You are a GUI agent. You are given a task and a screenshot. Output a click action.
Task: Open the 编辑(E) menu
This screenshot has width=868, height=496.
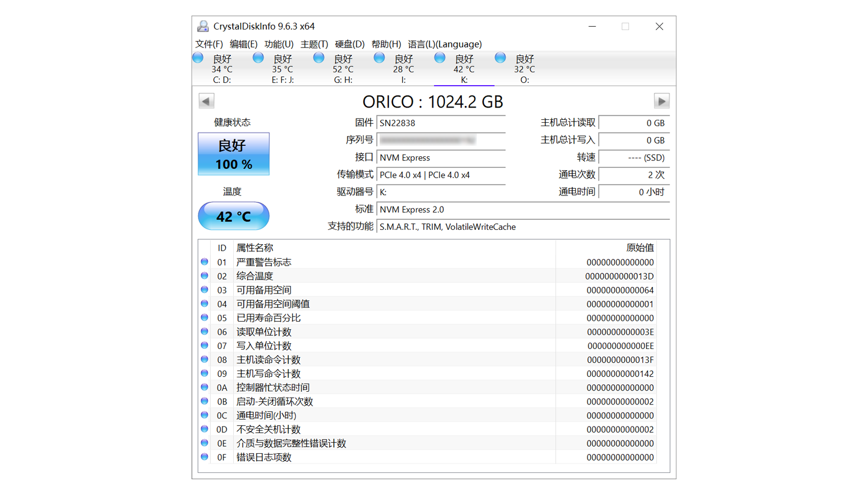(x=244, y=44)
